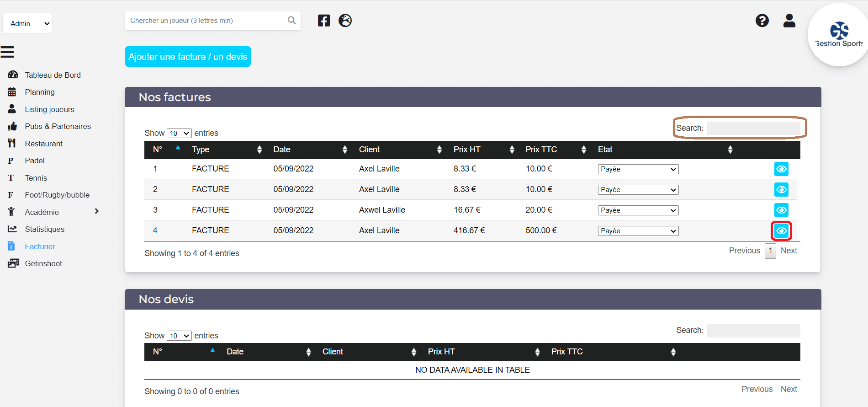
Task: Open Etat dropdown for invoice 3
Action: (638, 210)
